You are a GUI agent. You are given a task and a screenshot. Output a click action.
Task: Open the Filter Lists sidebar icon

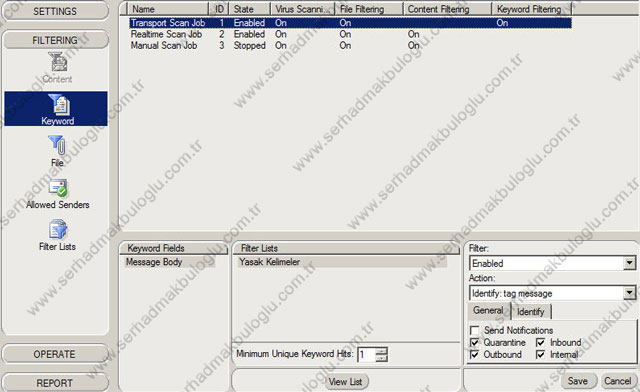(57, 236)
